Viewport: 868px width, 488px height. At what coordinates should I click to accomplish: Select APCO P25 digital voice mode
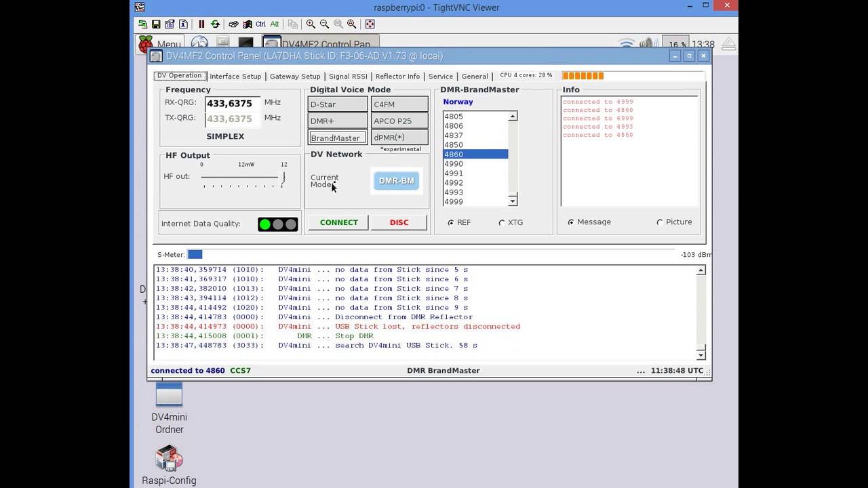tap(399, 121)
